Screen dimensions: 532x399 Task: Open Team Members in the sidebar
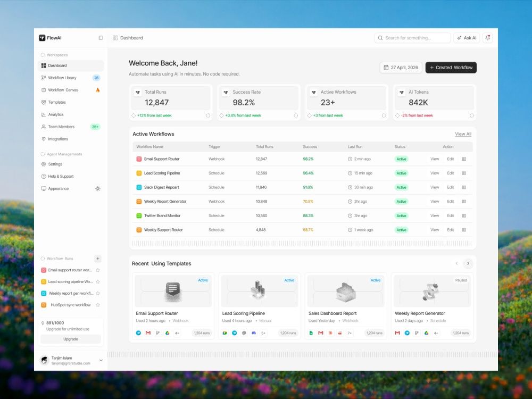point(71,127)
